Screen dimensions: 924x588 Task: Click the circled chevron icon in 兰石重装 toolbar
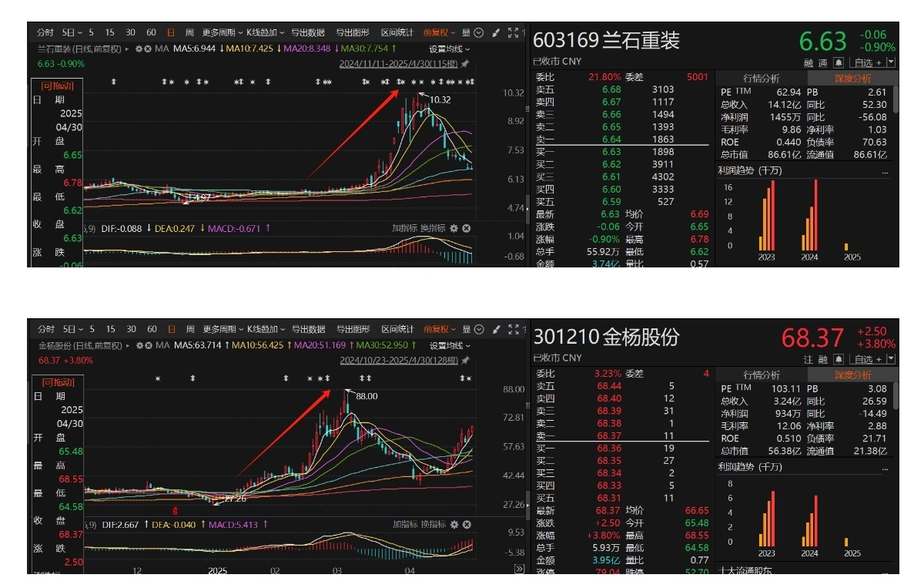tap(478, 32)
